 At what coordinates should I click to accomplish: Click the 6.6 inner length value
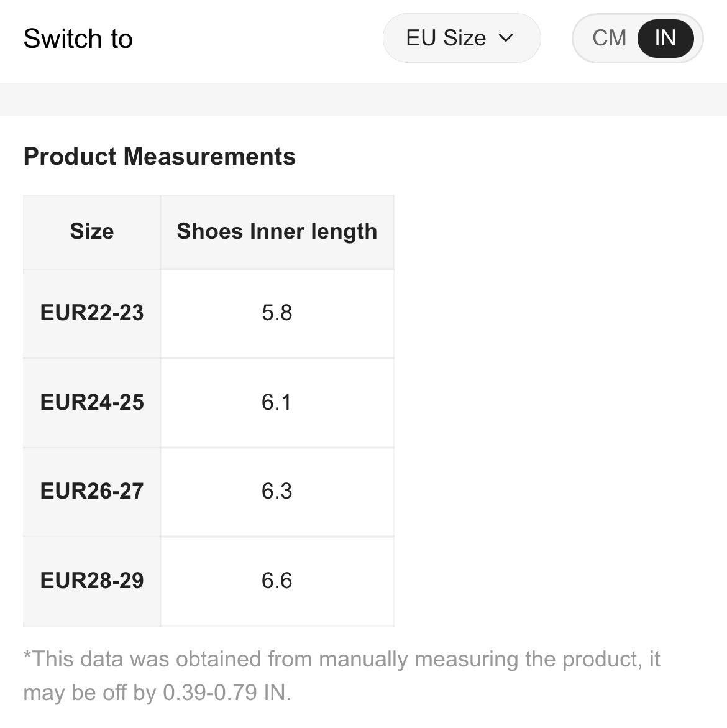point(277,581)
